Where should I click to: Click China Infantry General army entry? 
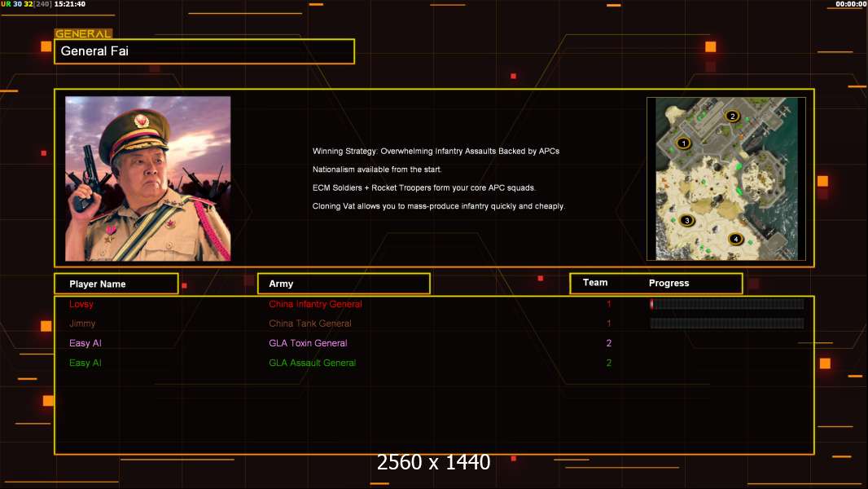click(x=316, y=304)
